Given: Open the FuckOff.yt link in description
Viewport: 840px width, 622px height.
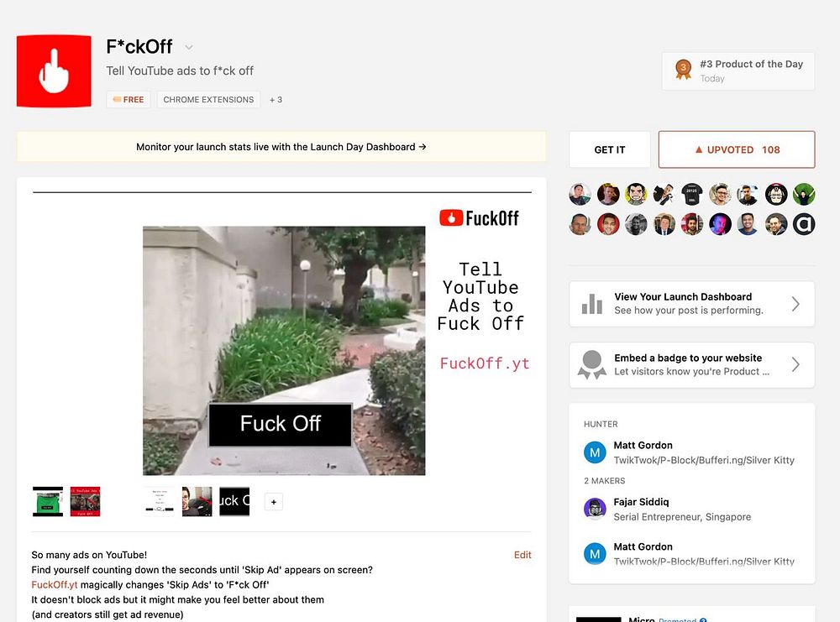Looking at the screenshot, I should tap(54, 584).
